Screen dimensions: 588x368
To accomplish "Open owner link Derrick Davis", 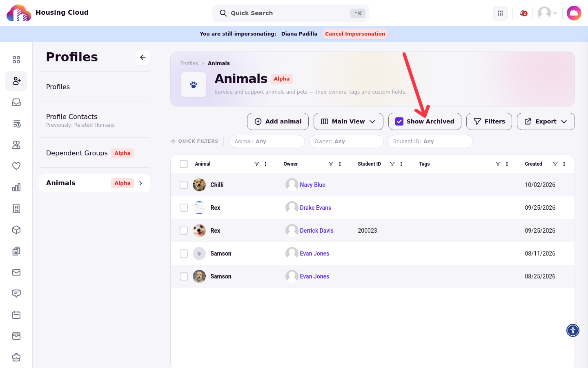I will (x=316, y=231).
